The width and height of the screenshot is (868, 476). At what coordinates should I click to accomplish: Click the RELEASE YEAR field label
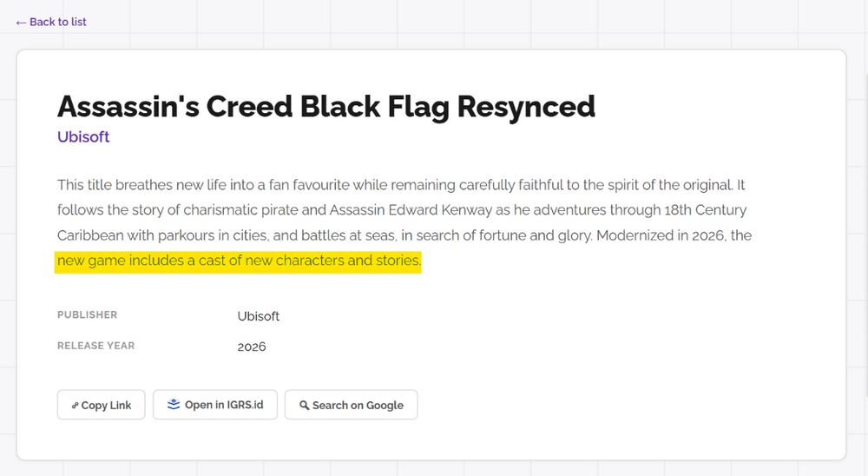(x=95, y=346)
